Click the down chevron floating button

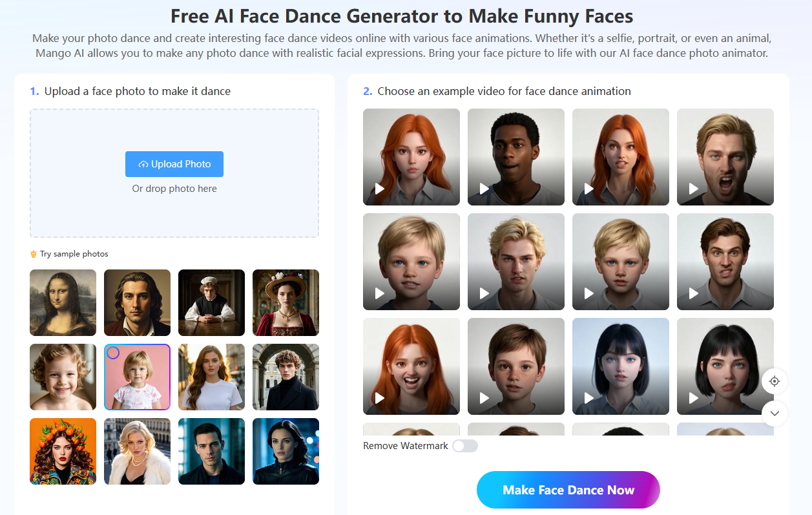pyautogui.click(x=775, y=414)
